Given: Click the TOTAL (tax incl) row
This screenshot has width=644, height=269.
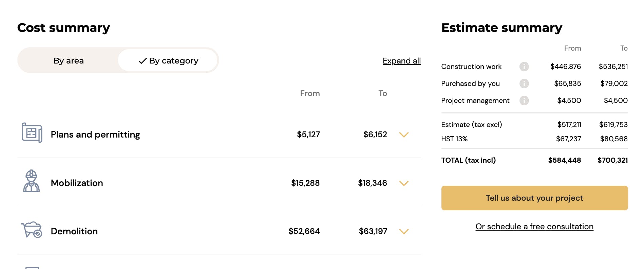Looking at the screenshot, I should click(534, 160).
